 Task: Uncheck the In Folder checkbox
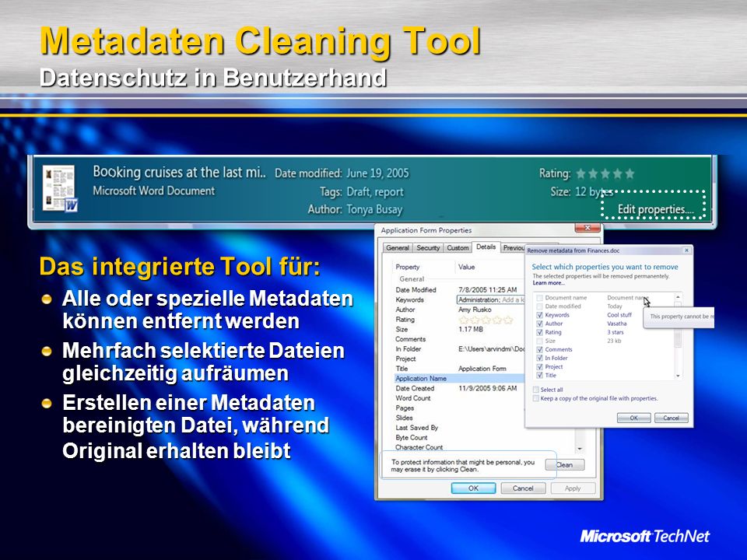540,358
